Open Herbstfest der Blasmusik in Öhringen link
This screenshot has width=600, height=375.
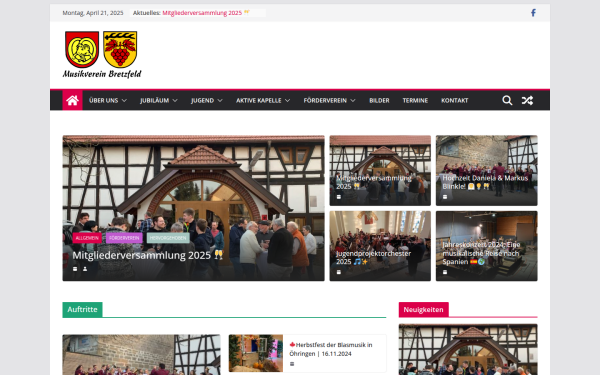click(x=331, y=349)
